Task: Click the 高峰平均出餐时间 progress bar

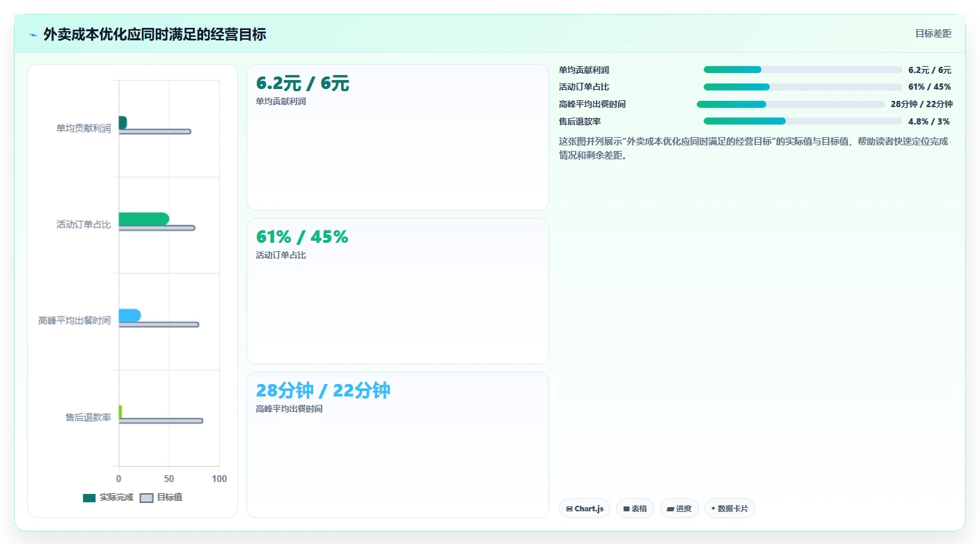Action: [791, 104]
